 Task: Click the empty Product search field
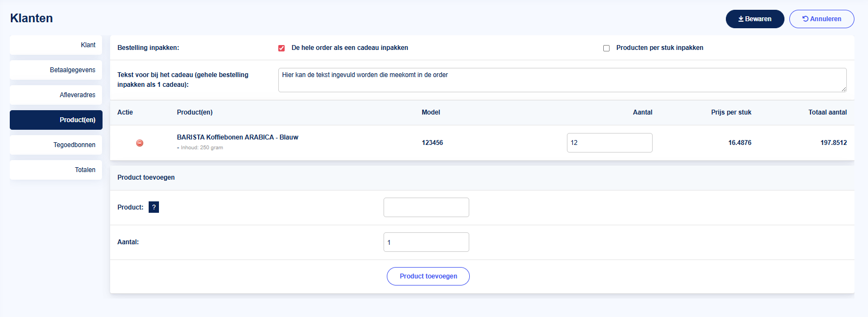coord(426,207)
